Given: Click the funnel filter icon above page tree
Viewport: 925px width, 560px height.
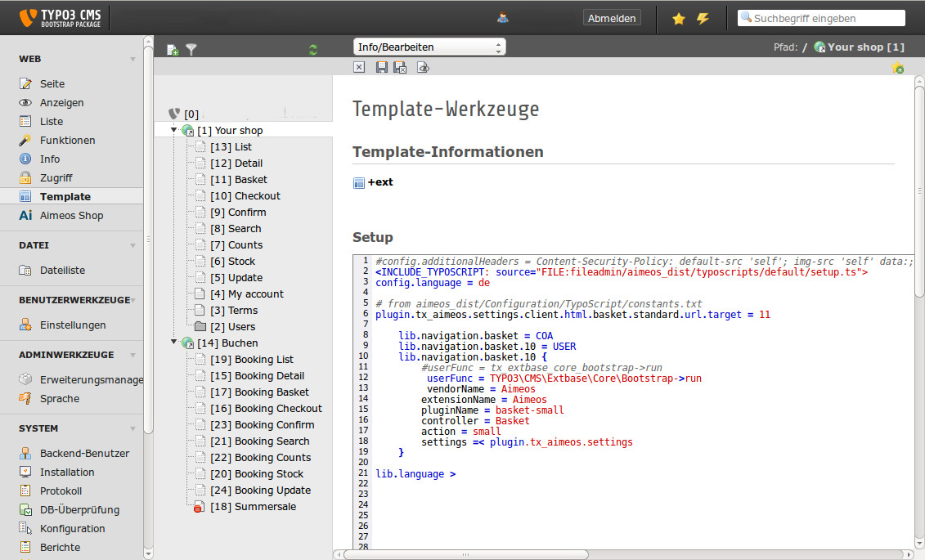Looking at the screenshot, I should click(191, 50).
